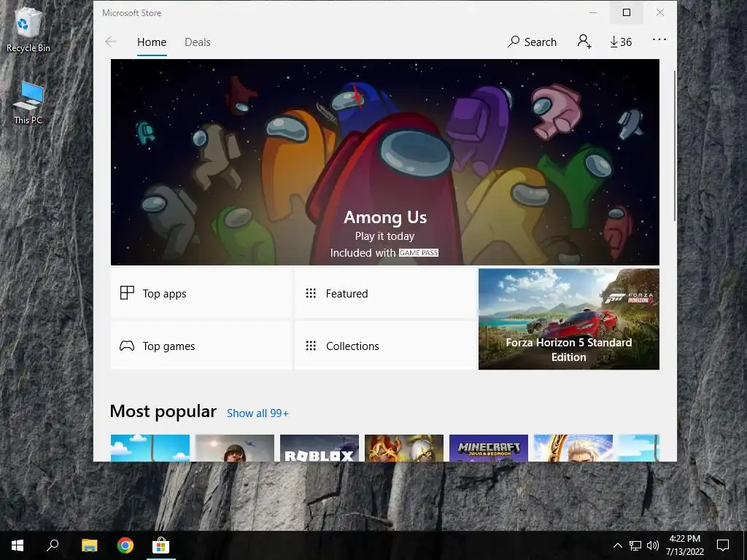Go back using the Store back arrow
Screen dimensions: 747x560
[111, 42]
